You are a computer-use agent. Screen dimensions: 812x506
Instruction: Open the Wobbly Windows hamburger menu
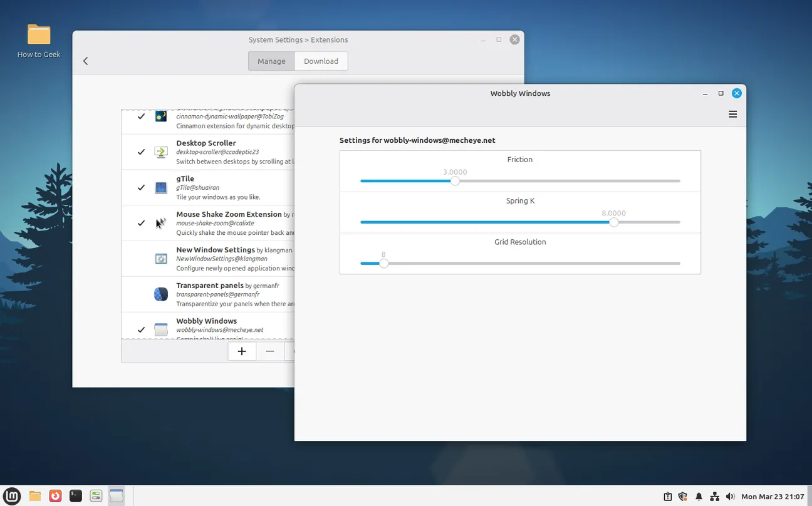[x=732, y=115]
